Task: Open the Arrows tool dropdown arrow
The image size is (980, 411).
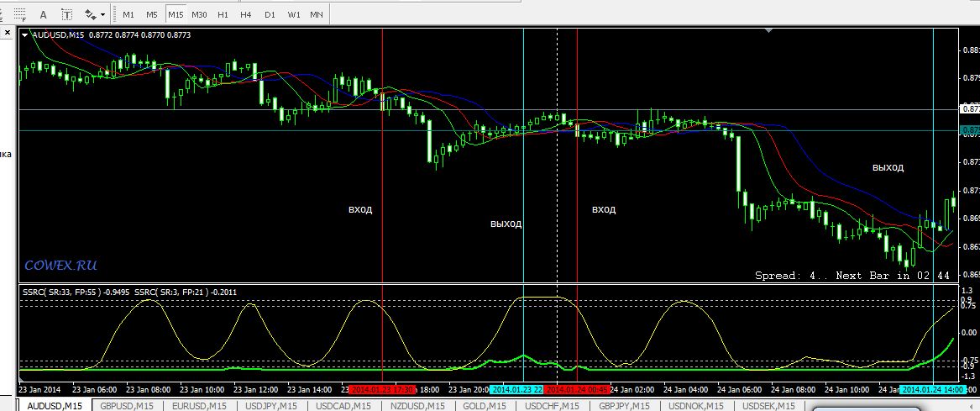Action: pos(103,14)
